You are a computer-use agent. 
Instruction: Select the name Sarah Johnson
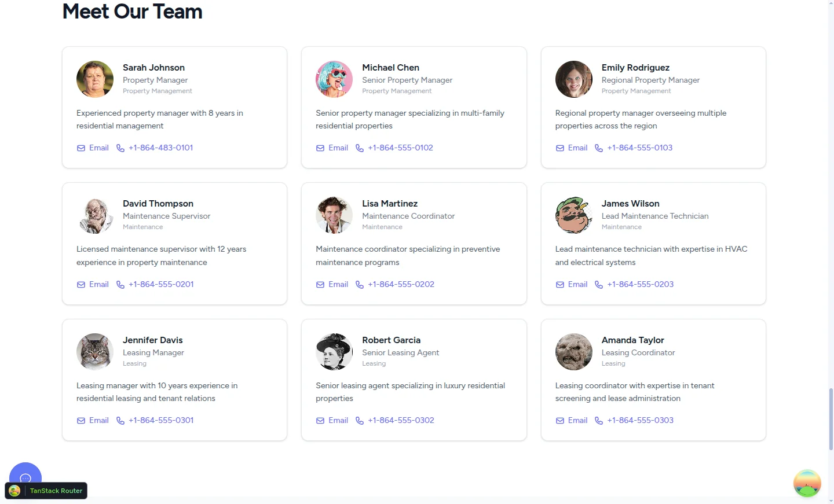point(153,68)
